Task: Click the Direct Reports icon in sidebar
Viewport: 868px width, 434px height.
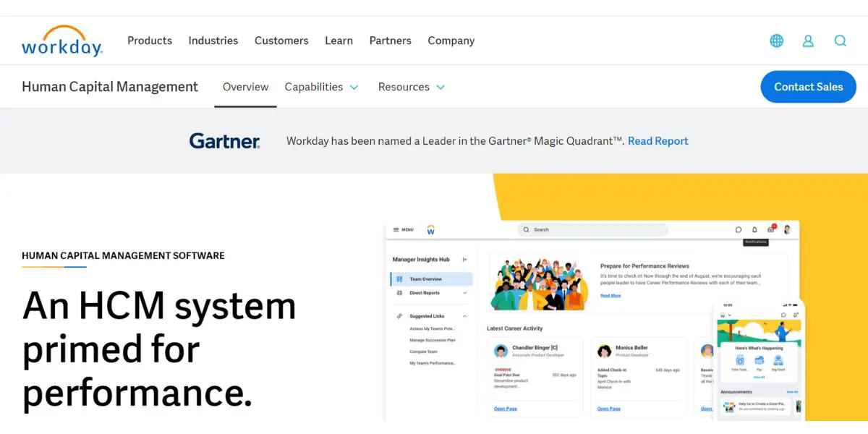Action: (x=400, y=293)
